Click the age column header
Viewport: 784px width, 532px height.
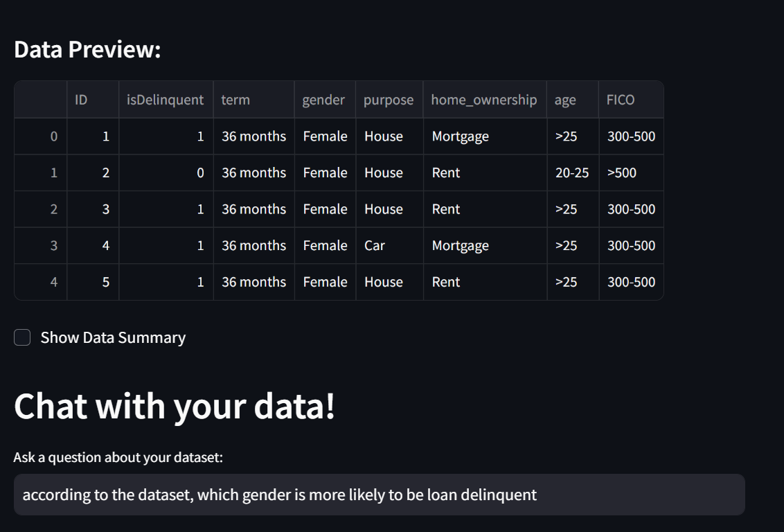point(564,99)
